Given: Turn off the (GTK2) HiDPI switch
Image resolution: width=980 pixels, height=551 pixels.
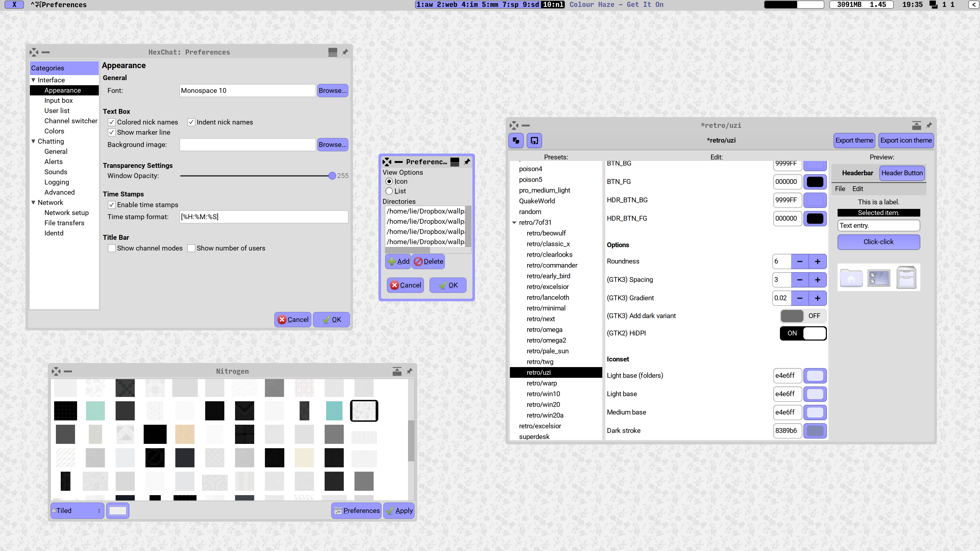Looking at the screenshot, I should 803,333.
